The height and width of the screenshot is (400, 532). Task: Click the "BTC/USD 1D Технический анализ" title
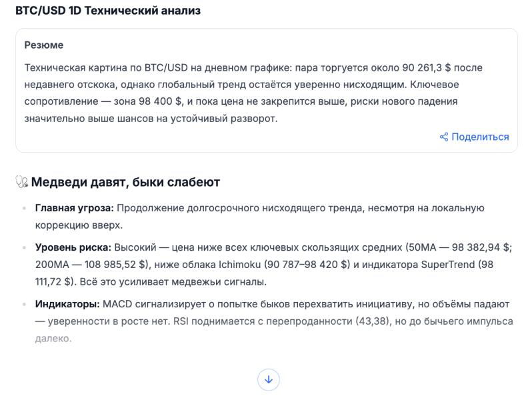click(x=107, y=11)
